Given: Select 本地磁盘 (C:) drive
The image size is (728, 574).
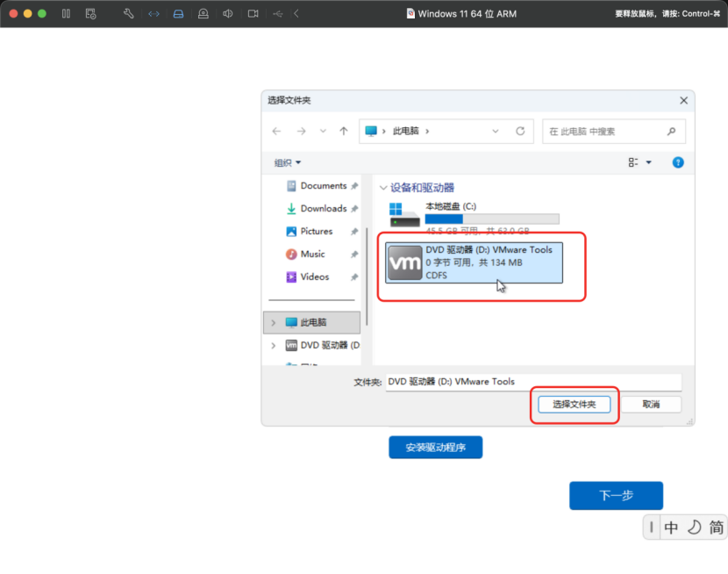Looking at the screenshot, I should point(474,218).
